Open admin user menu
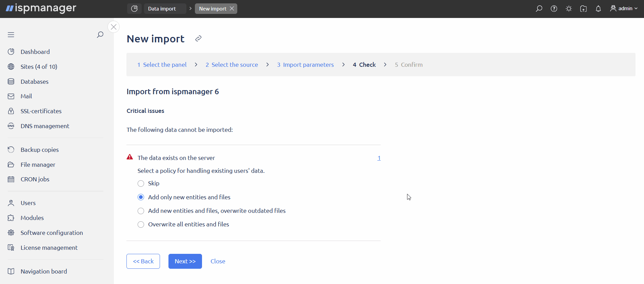 pos(624,8)
